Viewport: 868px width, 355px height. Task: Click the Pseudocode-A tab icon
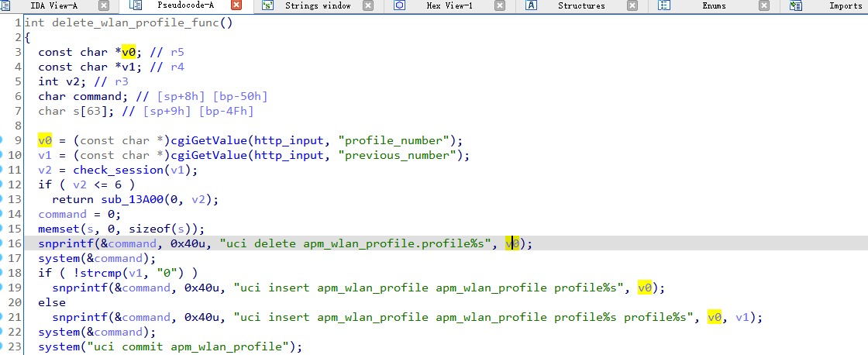[x=136, y=5]
